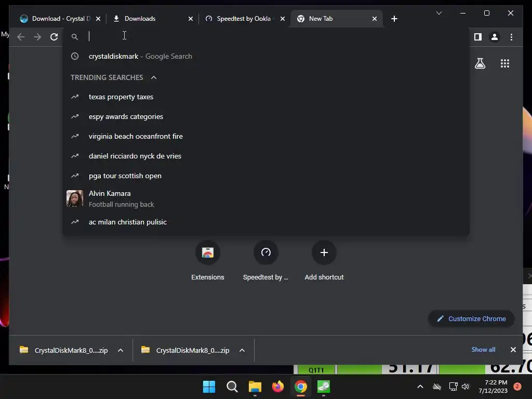Open volume speaker tray icon
Screen dimensions: 532x399
tap(465, 387)
